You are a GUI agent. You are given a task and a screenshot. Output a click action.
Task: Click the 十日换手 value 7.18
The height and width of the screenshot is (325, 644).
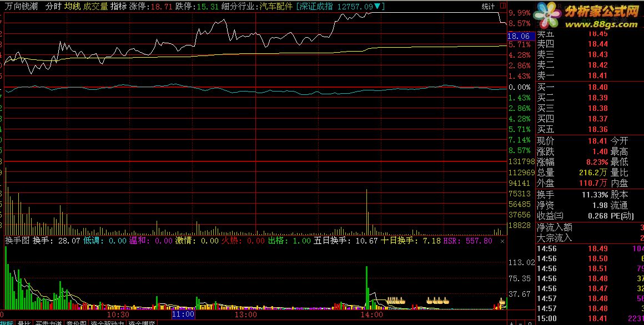tap(431, 241)
